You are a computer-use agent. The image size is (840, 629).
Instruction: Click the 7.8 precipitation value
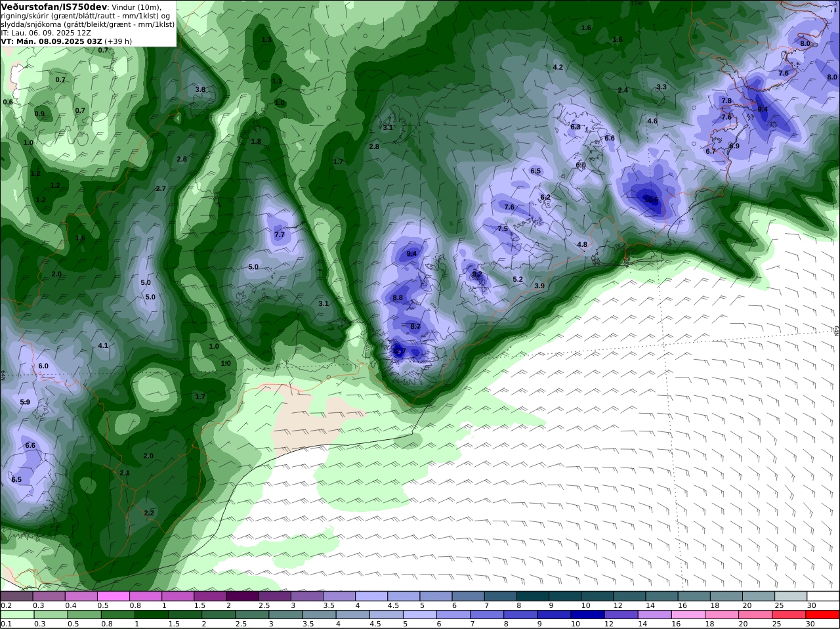click(x=726, y=101)
